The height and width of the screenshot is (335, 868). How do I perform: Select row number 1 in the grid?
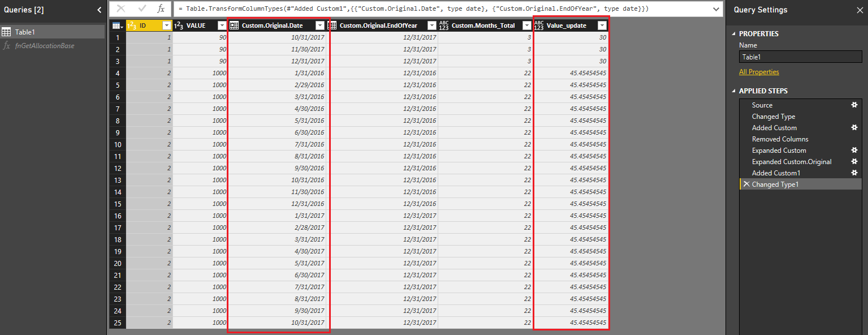coord(117,37)
